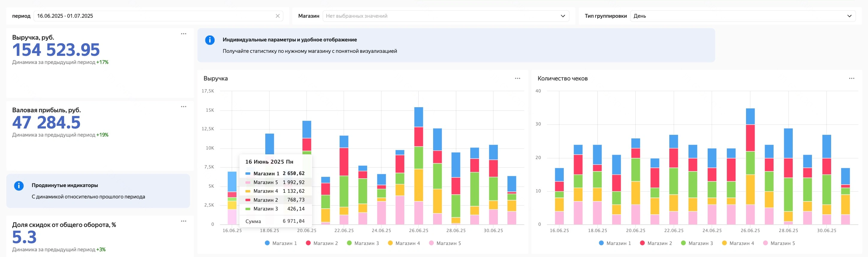Click the tallest 26.06.25 bar in Выручка chart
868x257 pixels.
pyautogui.click(x=418, y=165)
